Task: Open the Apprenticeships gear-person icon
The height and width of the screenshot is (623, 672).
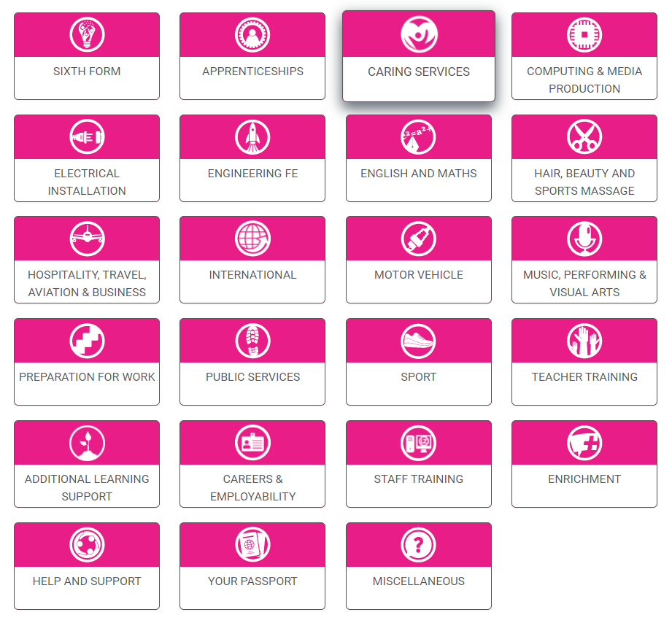Action: click(x=252, y=35)
